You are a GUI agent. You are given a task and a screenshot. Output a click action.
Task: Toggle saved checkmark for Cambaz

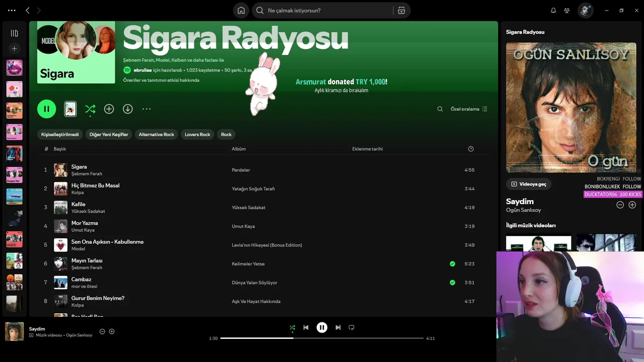coord(452,283)
